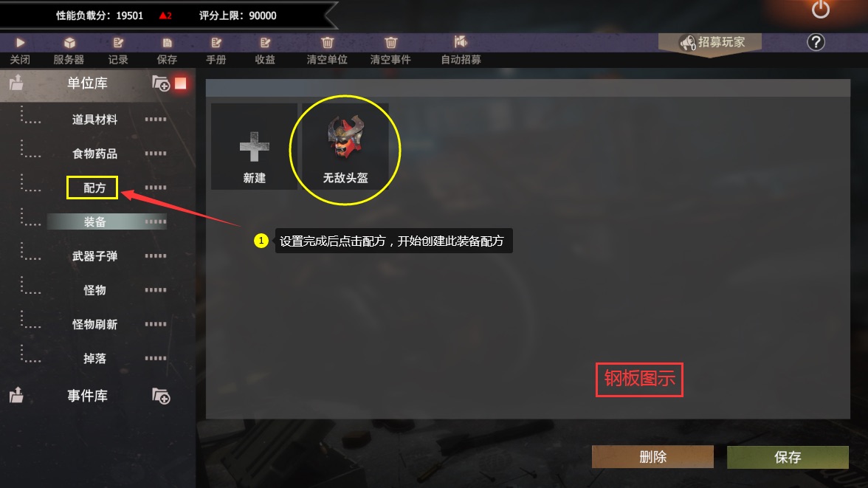Select the 配方 recipe category
Viewport: 868px width, 488px height.
(92, 188)
